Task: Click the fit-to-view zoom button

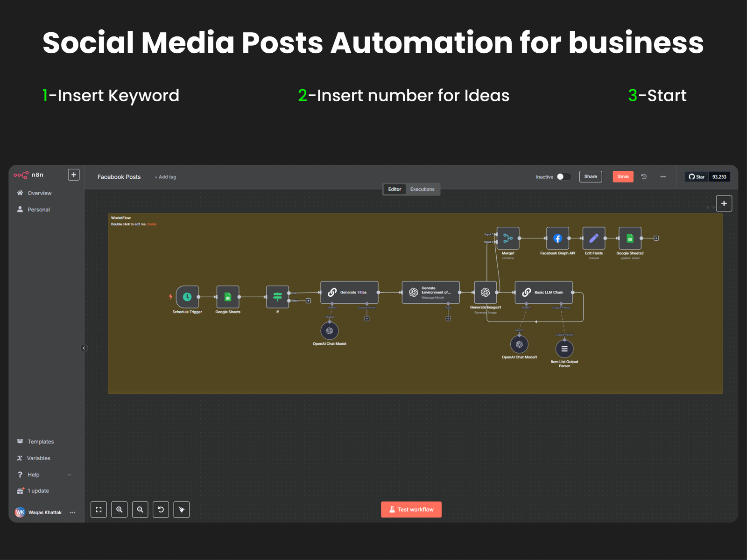Action: pyautogui.click(x=99, y=510)
